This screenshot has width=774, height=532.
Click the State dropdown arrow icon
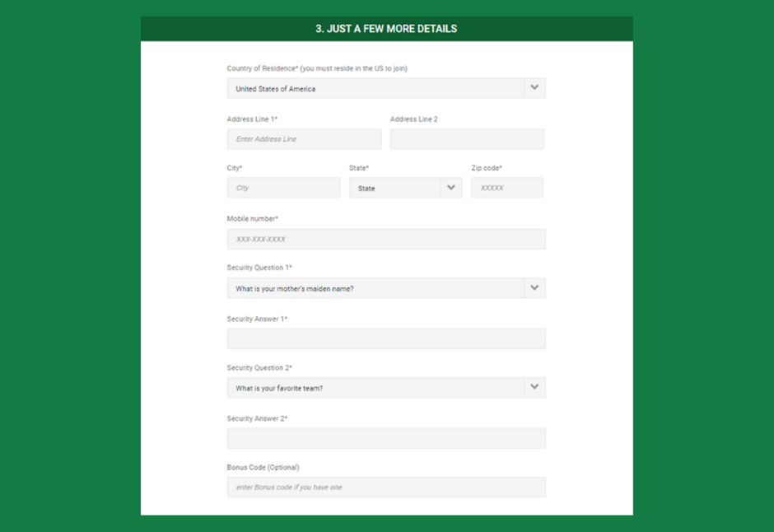click(x=450, y=188)
